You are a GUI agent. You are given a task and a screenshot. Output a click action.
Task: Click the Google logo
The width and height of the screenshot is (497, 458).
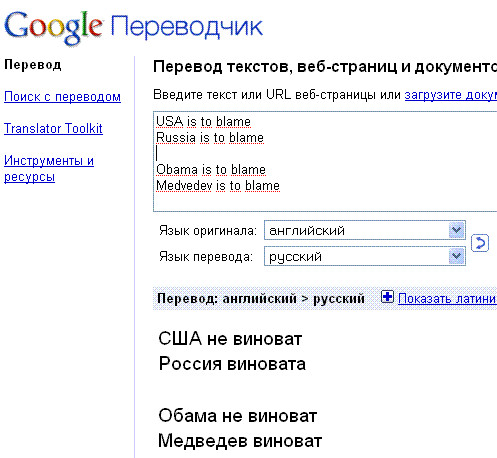(x=53, y=27)
